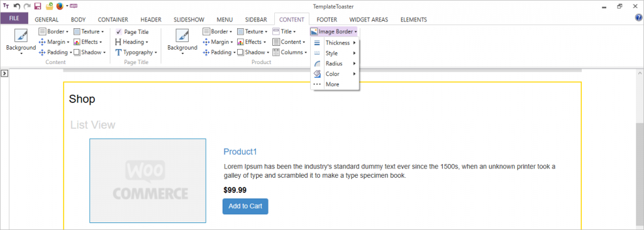Open Effects option in Content group

(87, 42)
